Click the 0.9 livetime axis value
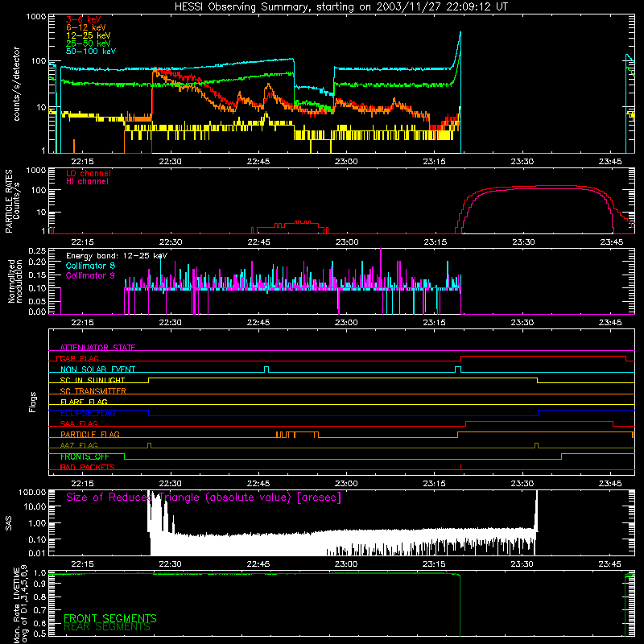Image resolution: width=644 pixels, height=644 pixels. (39, 584)
